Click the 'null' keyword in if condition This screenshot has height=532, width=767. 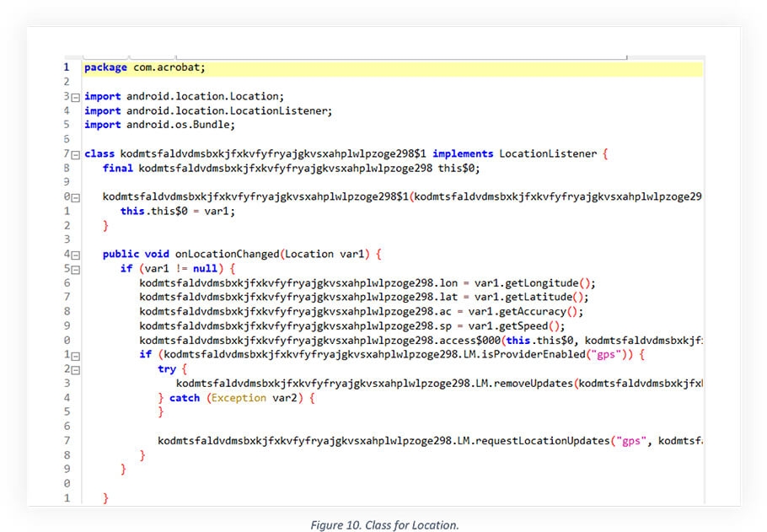[205, 269]
